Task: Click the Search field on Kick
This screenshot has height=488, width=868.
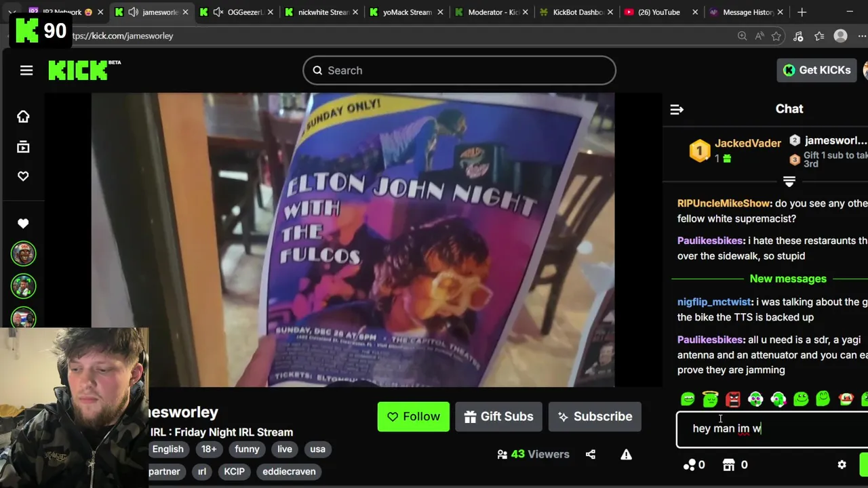Action: tap(459, 70)
